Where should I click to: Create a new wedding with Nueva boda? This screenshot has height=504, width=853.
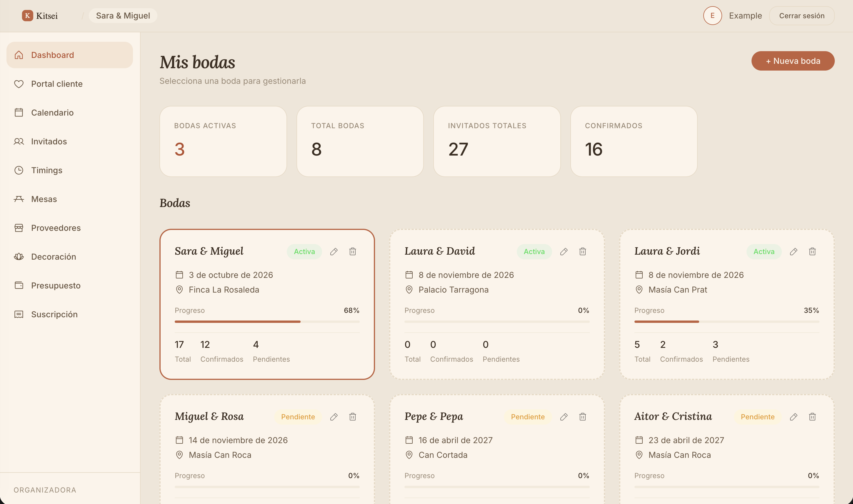tap(793, 61)
